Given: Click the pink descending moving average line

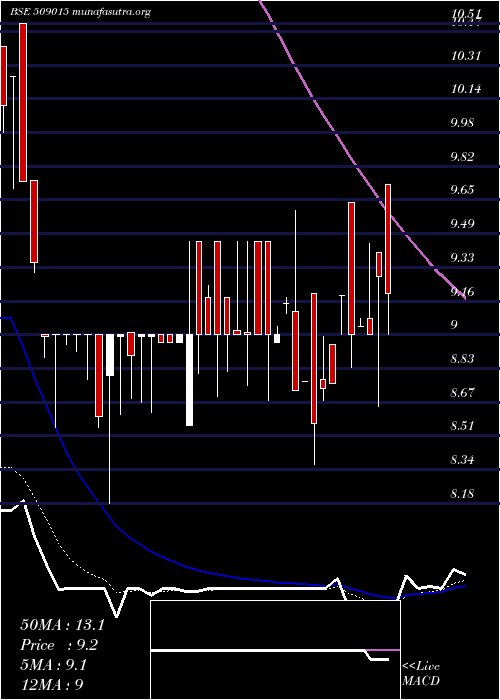Looking at the screenshot, I should pos(362,172).
